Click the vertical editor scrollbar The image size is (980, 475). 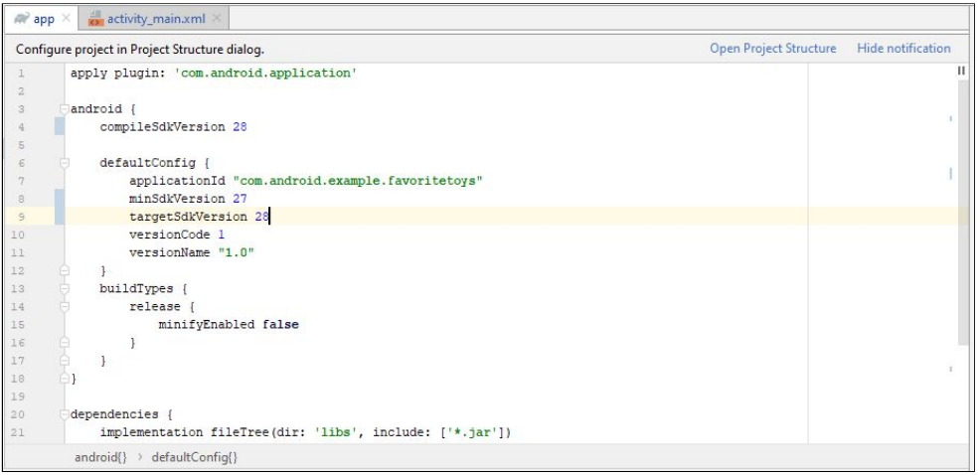coord(962,213)
